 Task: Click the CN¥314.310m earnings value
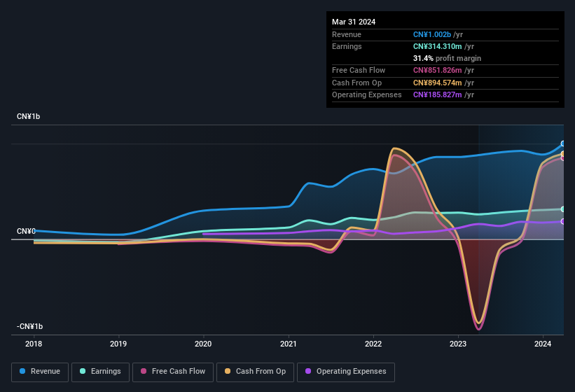[x=438, y=46]
